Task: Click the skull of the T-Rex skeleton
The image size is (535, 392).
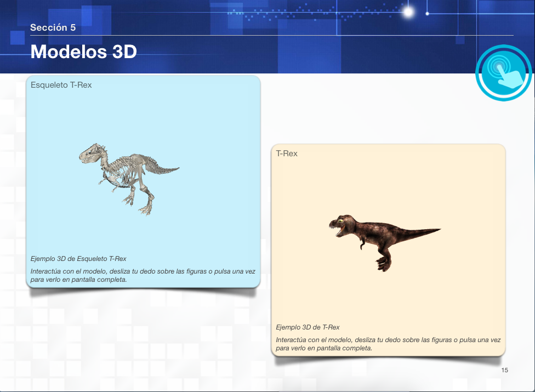Action: [x=91, y=154]
